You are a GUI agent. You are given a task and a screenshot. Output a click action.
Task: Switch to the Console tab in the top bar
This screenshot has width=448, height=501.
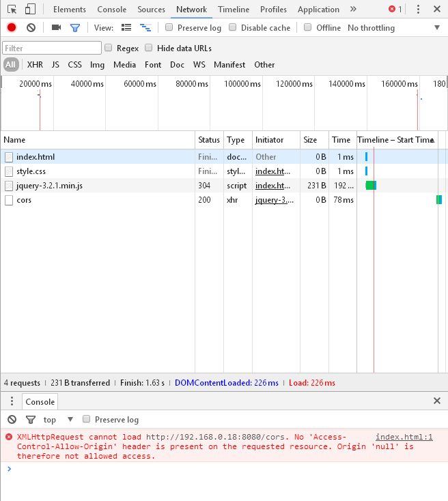click(x=111, y=10)
